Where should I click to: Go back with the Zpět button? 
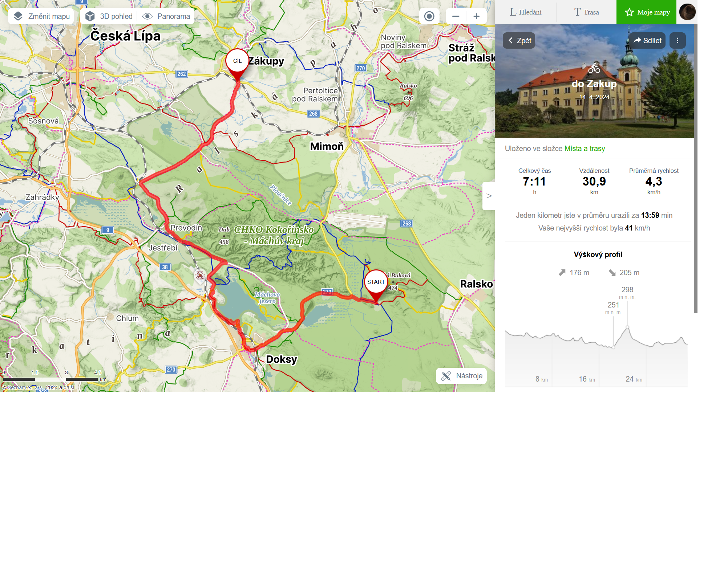(x=519, y=41)
